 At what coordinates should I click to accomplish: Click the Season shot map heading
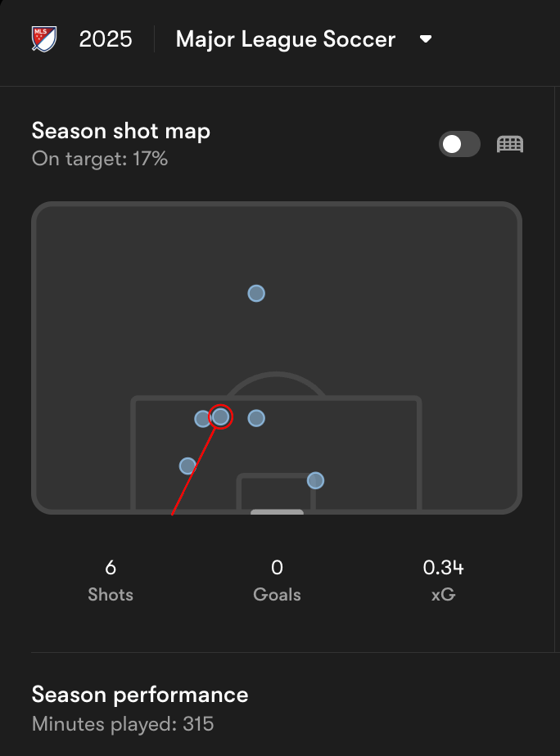pos(121,131)
